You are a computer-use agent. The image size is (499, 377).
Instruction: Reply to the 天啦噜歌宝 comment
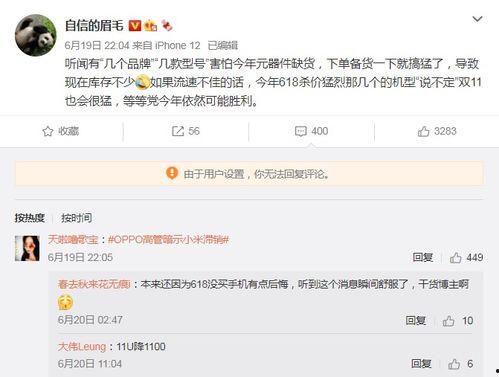tap(423, 257)
